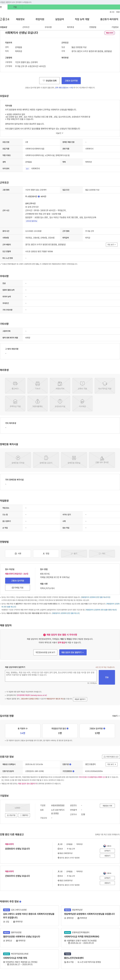Open 새창보기 for 요양보호사 posting

click(x=107, y=856)
